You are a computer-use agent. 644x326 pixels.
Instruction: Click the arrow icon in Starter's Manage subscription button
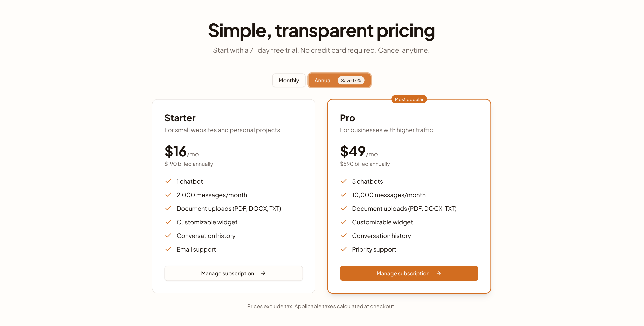(x=264, y=273)
